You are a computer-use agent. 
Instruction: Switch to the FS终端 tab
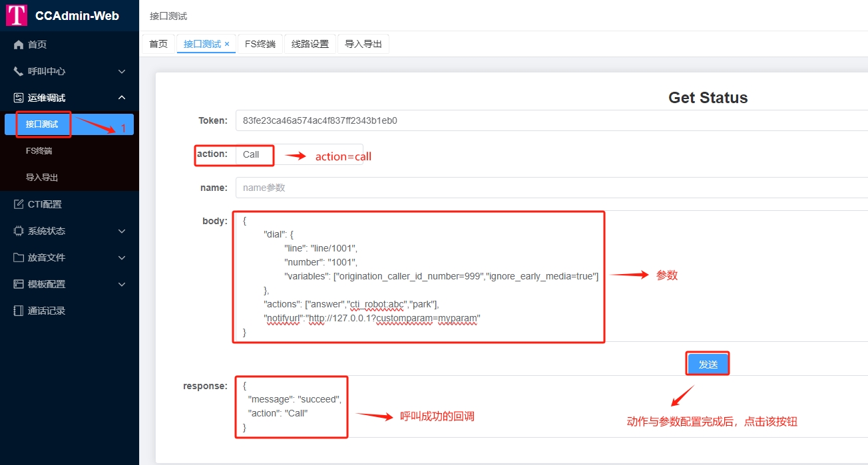click(x=260, y=44)
